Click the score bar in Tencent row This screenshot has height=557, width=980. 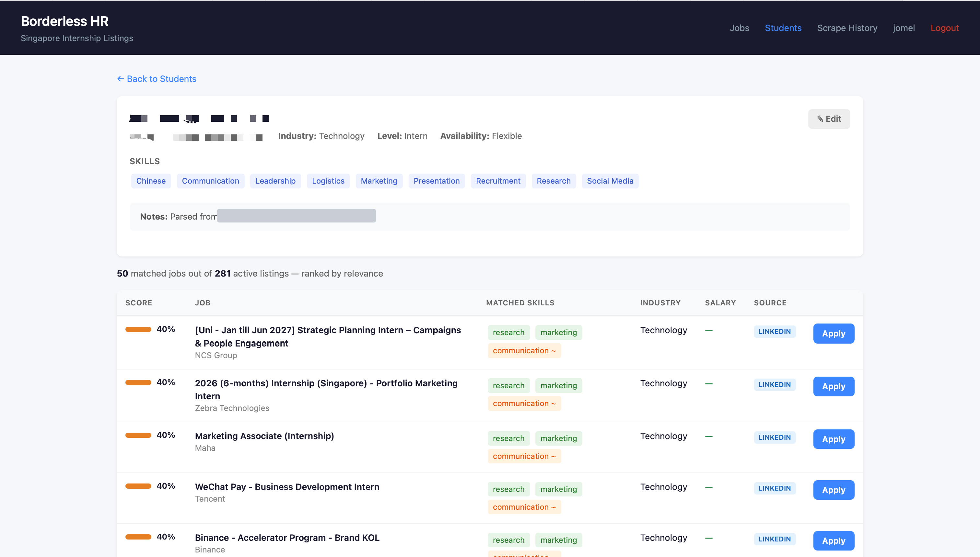[x=138, y=486]
